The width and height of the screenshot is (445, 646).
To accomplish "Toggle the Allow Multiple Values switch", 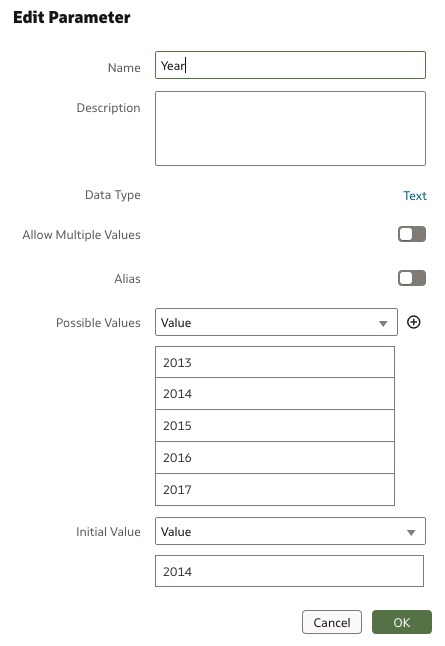I will point(412,234).
